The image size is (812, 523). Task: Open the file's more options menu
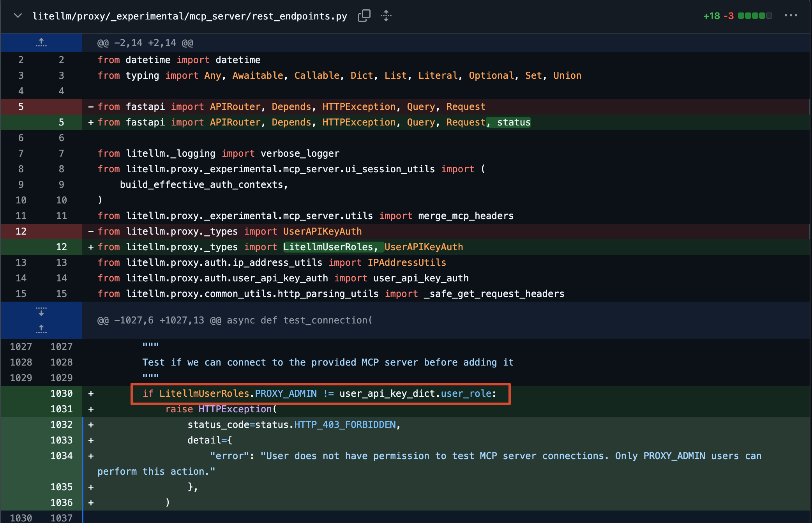point(791,16)
